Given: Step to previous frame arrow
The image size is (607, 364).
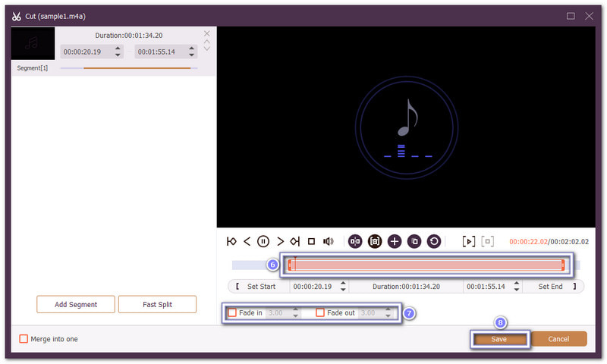Looking at the screenshot, I should click(x=247, y=241).
